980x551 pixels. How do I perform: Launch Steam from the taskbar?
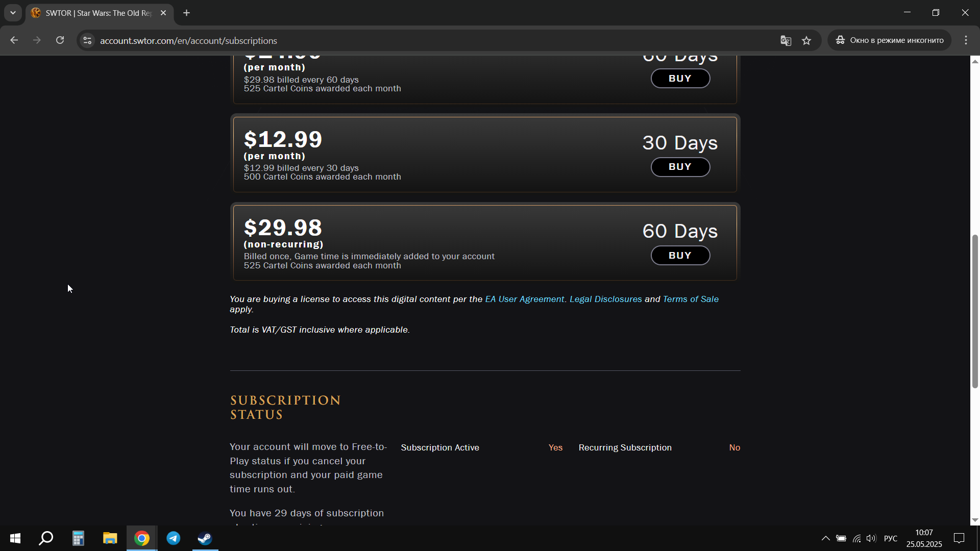click(x=205, y=538)
